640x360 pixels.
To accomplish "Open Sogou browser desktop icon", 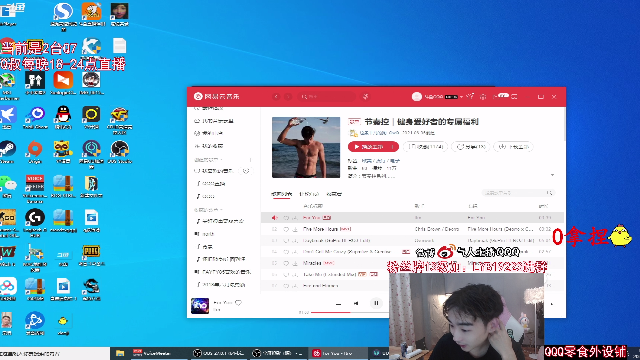I will pos(63,14).
